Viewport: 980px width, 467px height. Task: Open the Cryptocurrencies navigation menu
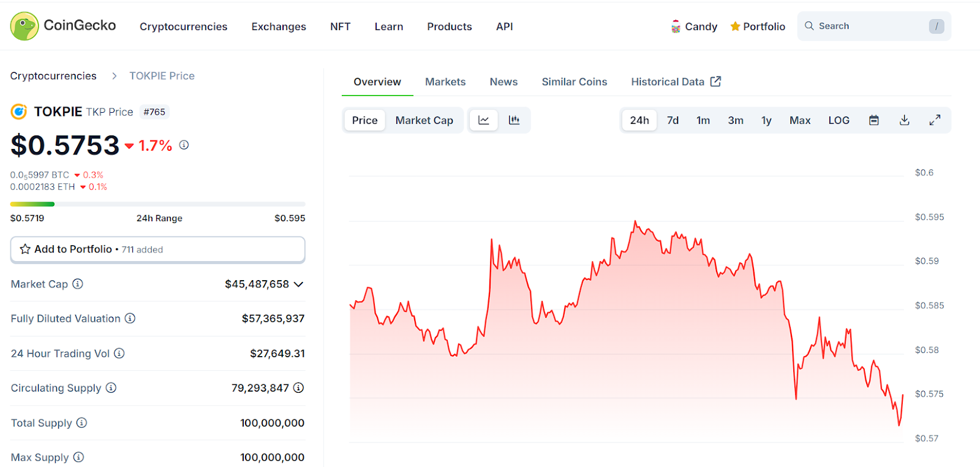coord(183,26)
